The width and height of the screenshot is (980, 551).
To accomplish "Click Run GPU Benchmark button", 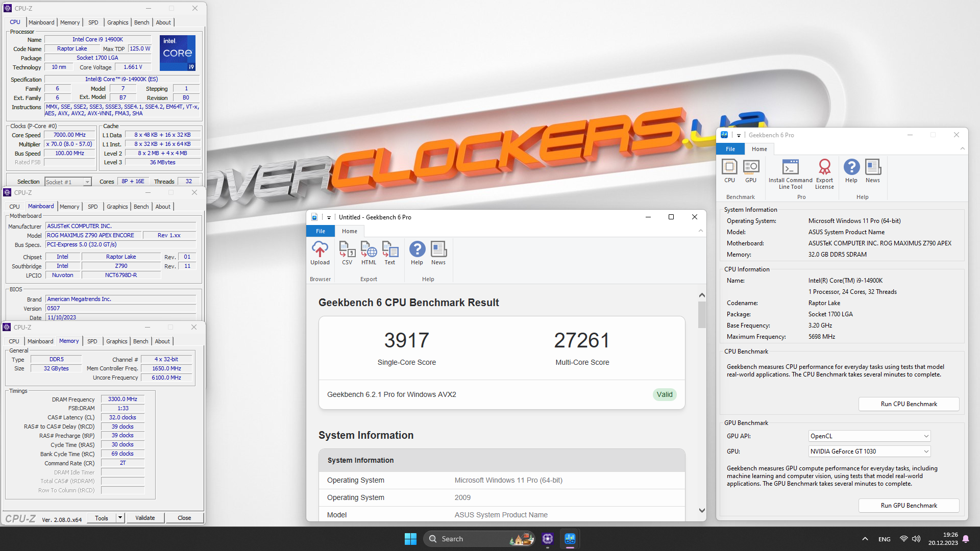I will [909, 506].
